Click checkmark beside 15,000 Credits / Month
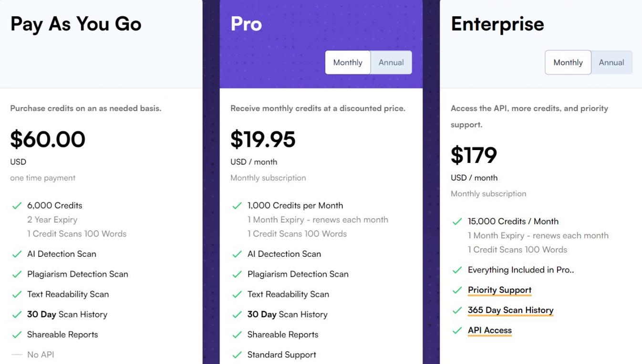This screenshot has height=364, width=642. pos(457,222)
